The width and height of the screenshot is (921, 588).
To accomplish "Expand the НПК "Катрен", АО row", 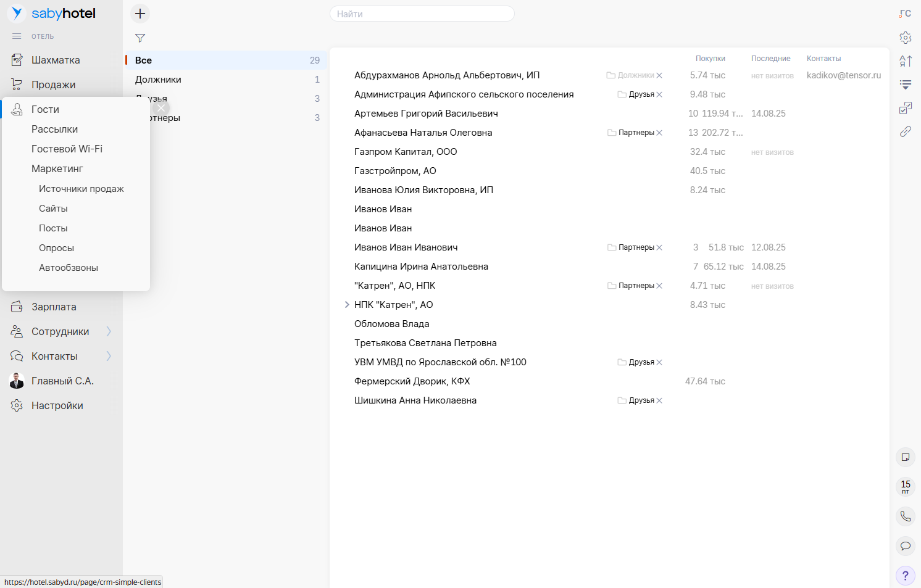I will (347, 305).
